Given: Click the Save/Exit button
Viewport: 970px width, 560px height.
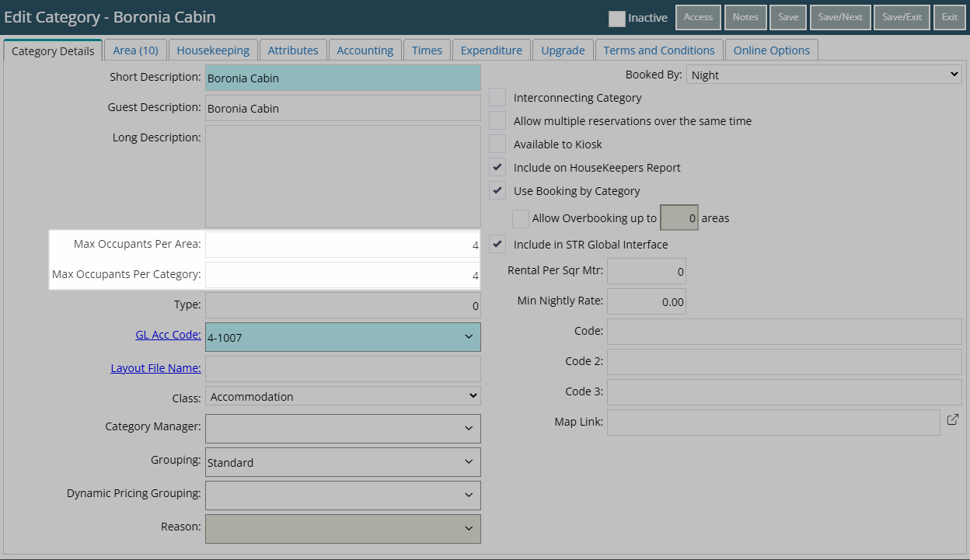Looking at the screenshot, I should [x=902, y=17].
